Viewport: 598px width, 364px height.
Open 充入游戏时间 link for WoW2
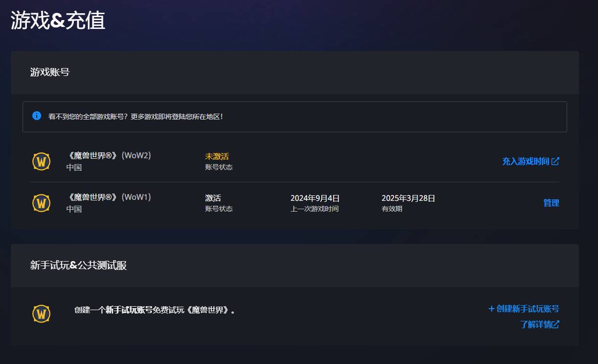[x=530, y=161]
